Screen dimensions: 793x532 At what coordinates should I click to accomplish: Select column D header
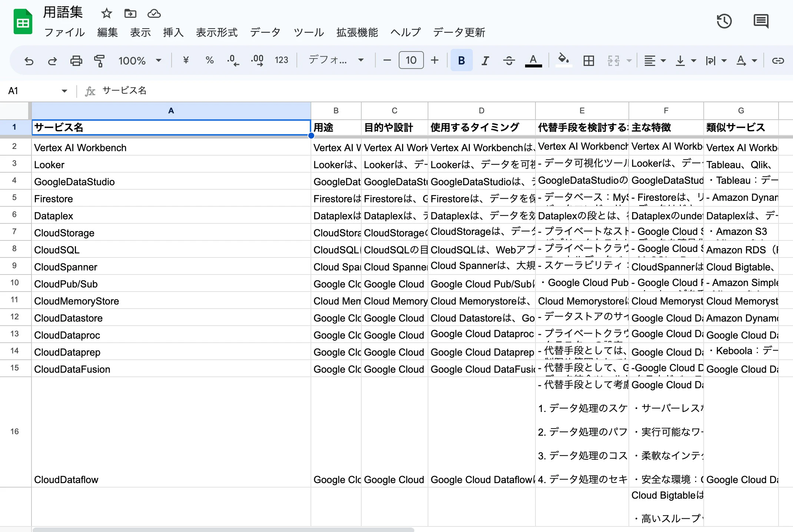pos(481,110)
